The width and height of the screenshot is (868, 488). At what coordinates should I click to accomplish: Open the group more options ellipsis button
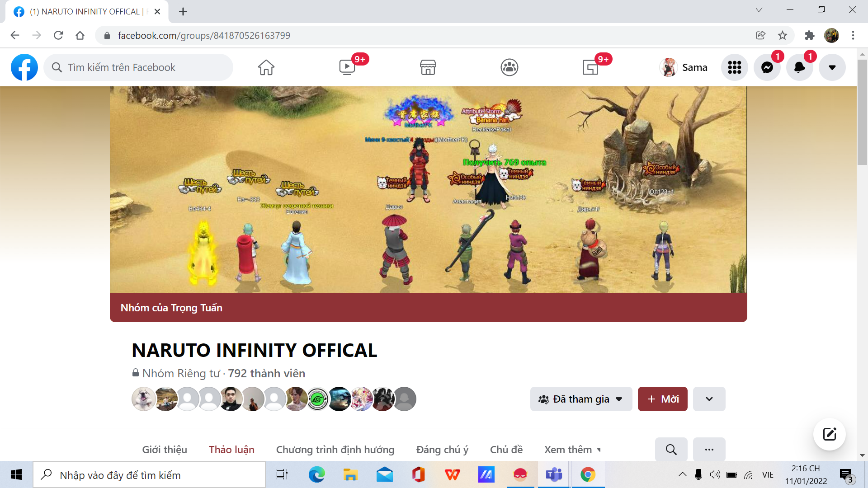click(x=709, y=450)
